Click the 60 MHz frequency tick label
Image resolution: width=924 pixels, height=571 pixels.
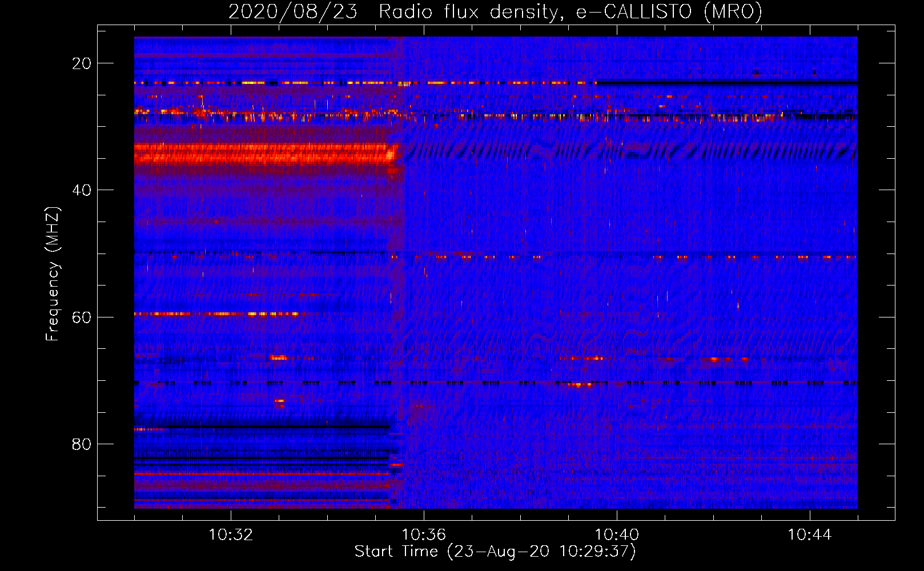pyautogui.click(x=82, y=317)
